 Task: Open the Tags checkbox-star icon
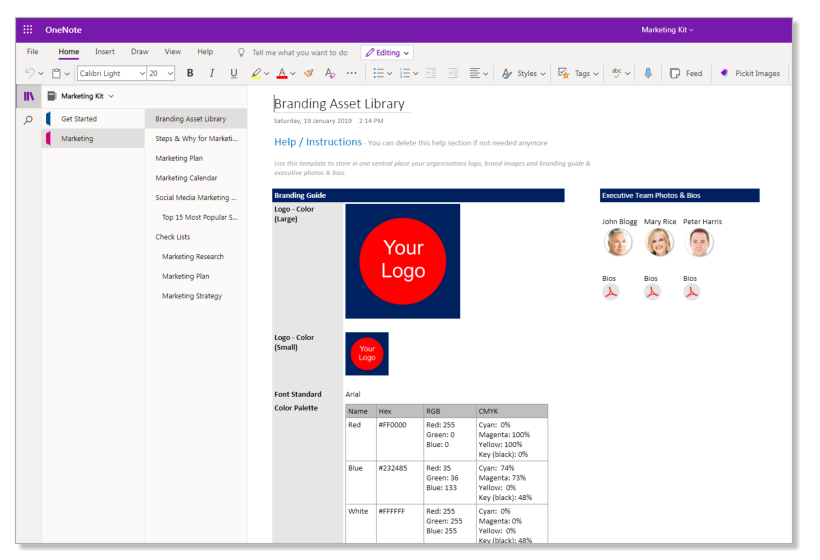[x=563, y=73]
